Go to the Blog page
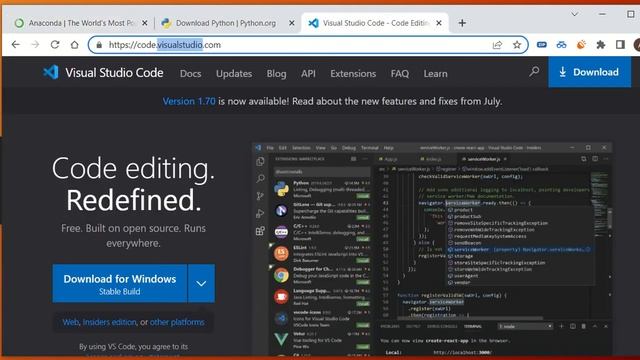640x360 pixels. pyautogui.click(x=276, y=73)
